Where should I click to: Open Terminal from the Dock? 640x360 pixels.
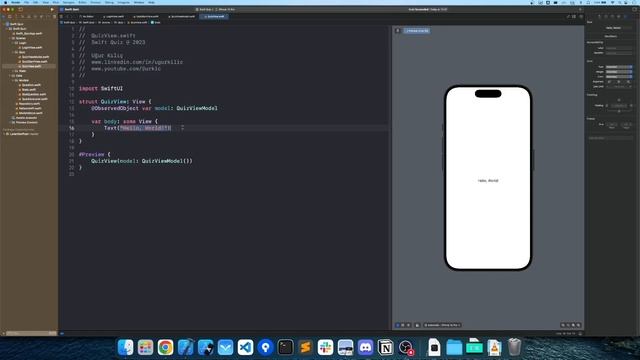[285, 347]
